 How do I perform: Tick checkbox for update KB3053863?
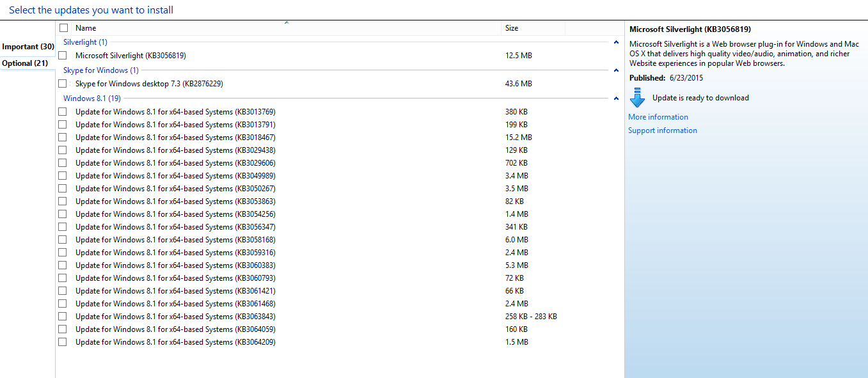62,201
